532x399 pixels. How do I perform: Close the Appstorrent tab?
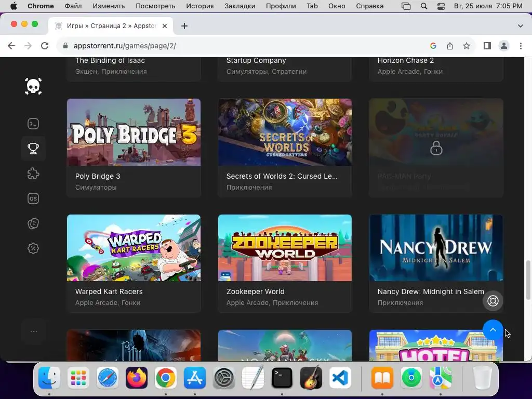click(165, 26)
